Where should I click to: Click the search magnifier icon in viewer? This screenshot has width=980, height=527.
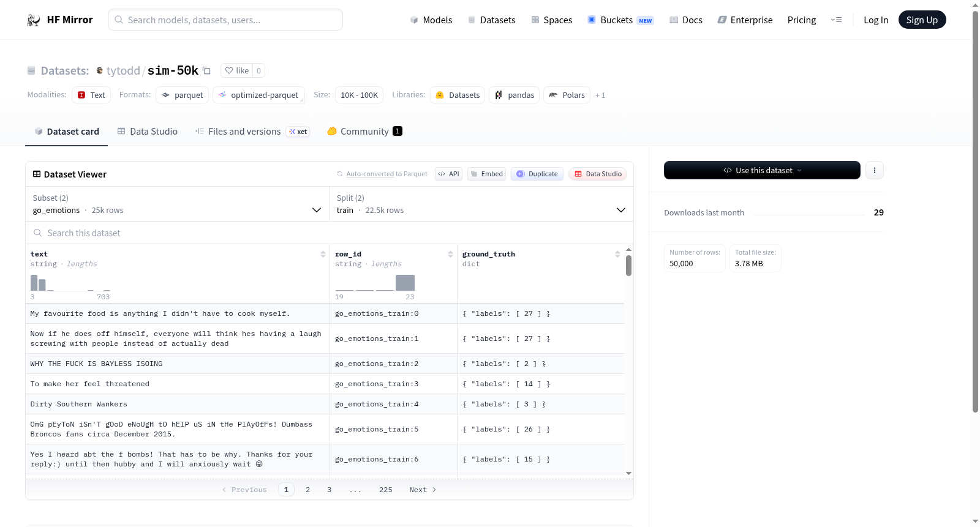pyautogui.click(x=38, y=233)
